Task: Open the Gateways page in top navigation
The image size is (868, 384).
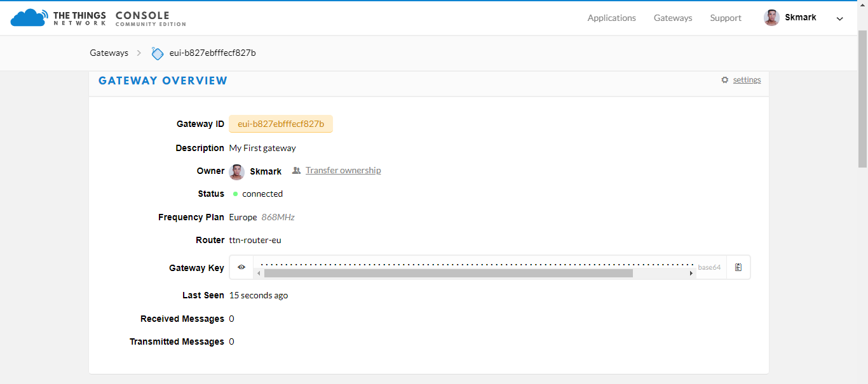Action: 673,18
